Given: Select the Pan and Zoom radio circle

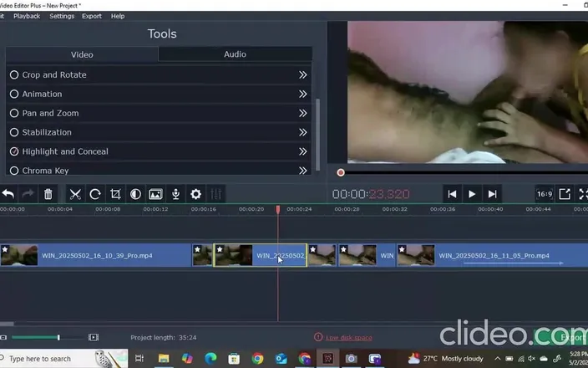Looking at the screenshot, I should point(14,113).
